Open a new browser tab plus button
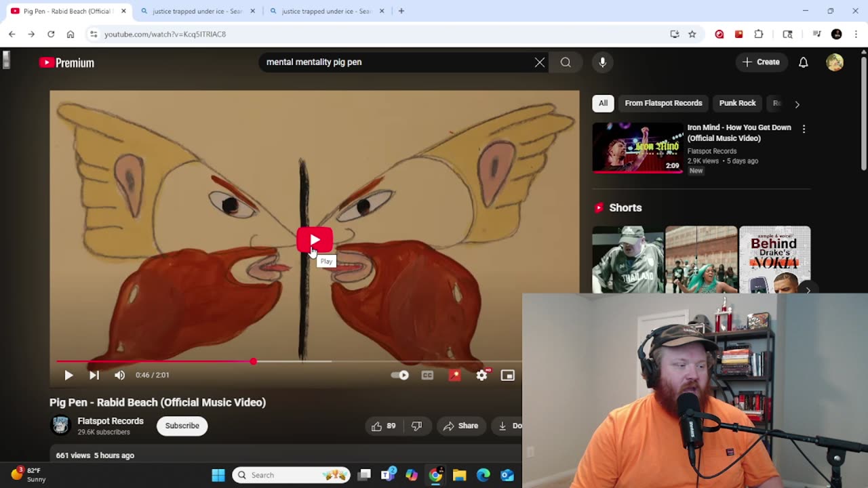The image size is (868, 488). pos(401,11)
